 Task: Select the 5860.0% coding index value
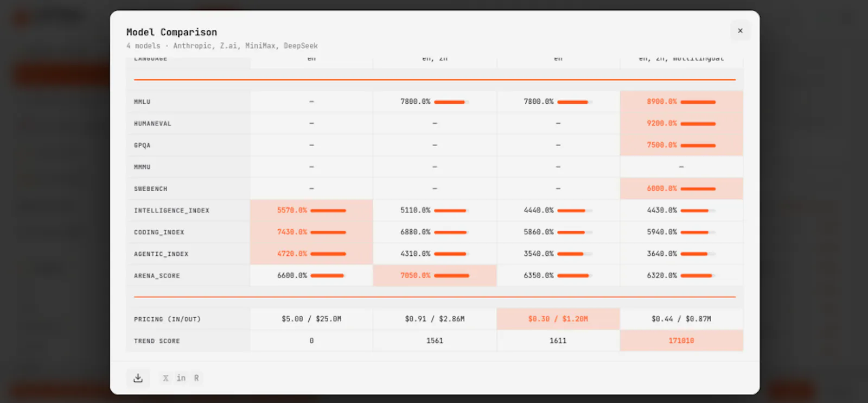539,232
